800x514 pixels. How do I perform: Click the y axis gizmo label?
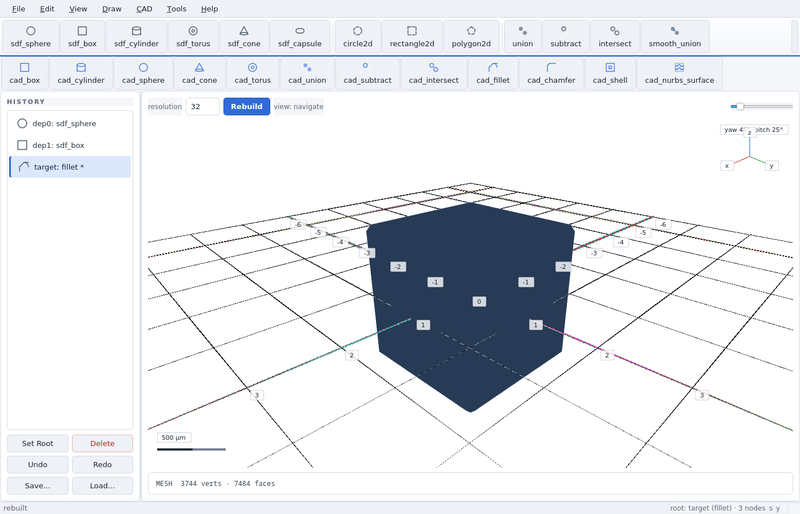[x=771, y=165]
